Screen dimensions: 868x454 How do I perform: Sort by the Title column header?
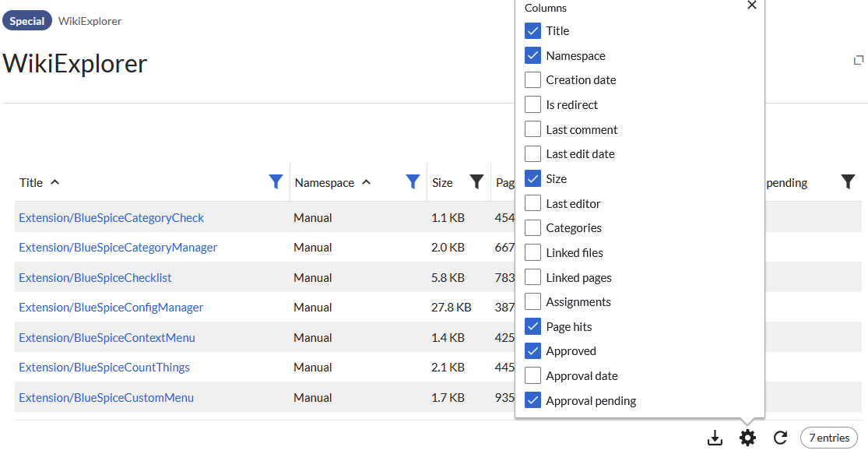click(x=32, y=183)
